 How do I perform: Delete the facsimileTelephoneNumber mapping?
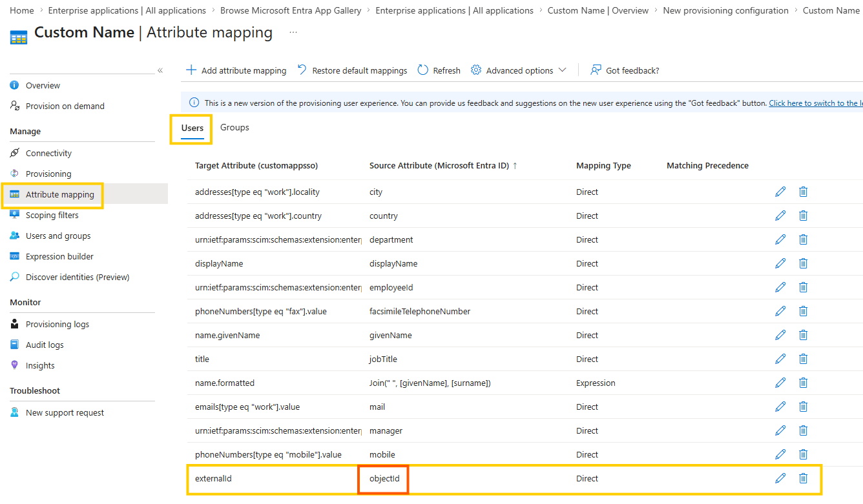point(803,311)
